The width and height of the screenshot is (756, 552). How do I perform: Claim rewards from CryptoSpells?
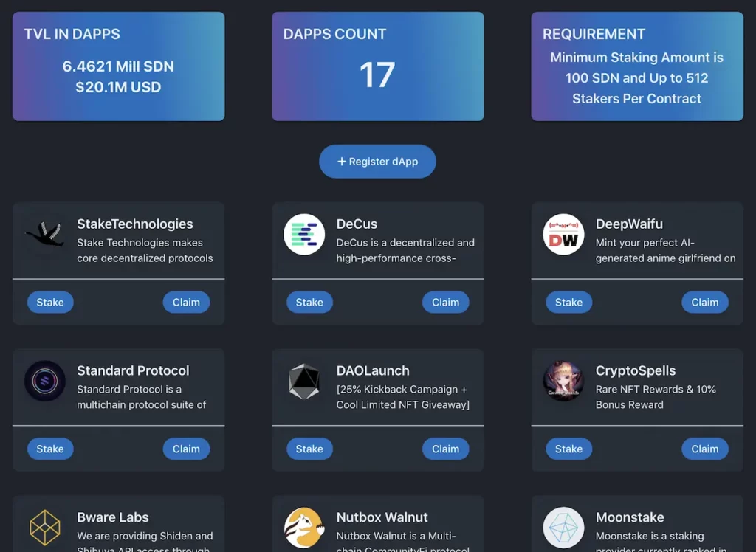705,449
